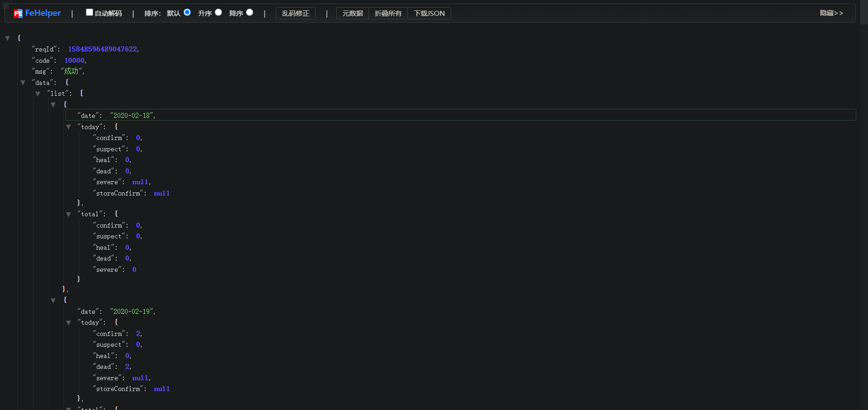Click the 折叠所有 button
Image resolution: width=868 pixels, height=410 pixels.
pyautogui.click(x=388, y=14)
